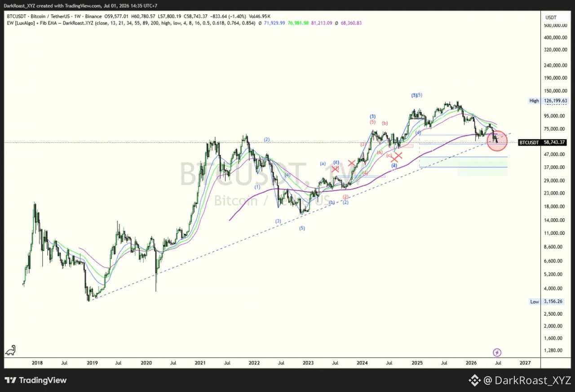Viewport: 575px width, 392px height.
Task: Click the EMA value 68,360.83
Action: [352, 22]
